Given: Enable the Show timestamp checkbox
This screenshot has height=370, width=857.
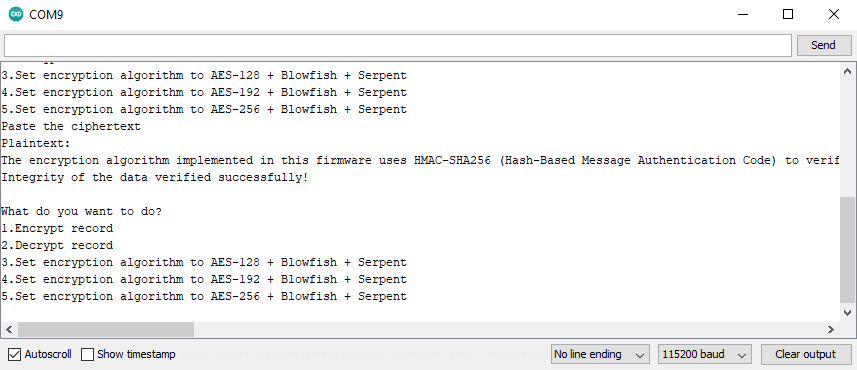Looking at the screenshot, I should point(87,354).
